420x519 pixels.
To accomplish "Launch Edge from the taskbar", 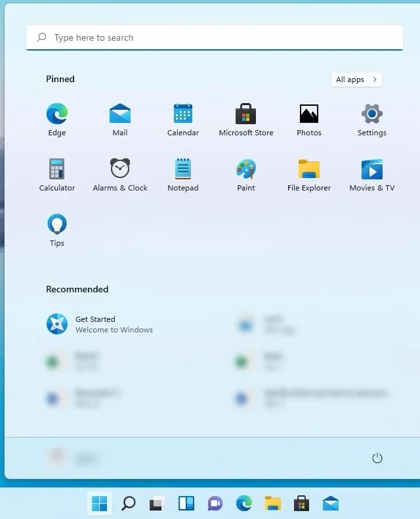I will coord(243,503).
